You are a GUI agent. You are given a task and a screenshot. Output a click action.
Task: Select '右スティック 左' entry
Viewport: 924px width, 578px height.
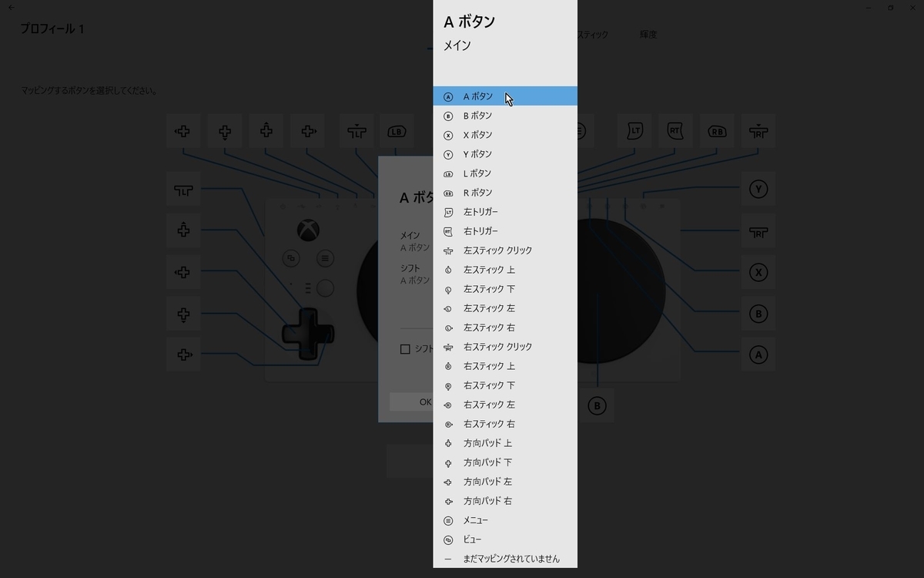click(x=505, y=405)
